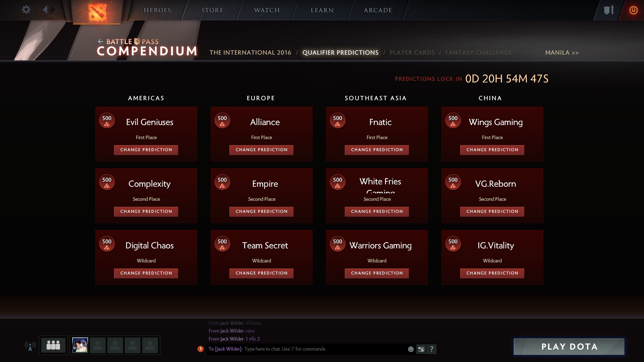This screenshot has width=644, height=362.
Task: Click the chat help question mark icon
Action: pos(432,349)
